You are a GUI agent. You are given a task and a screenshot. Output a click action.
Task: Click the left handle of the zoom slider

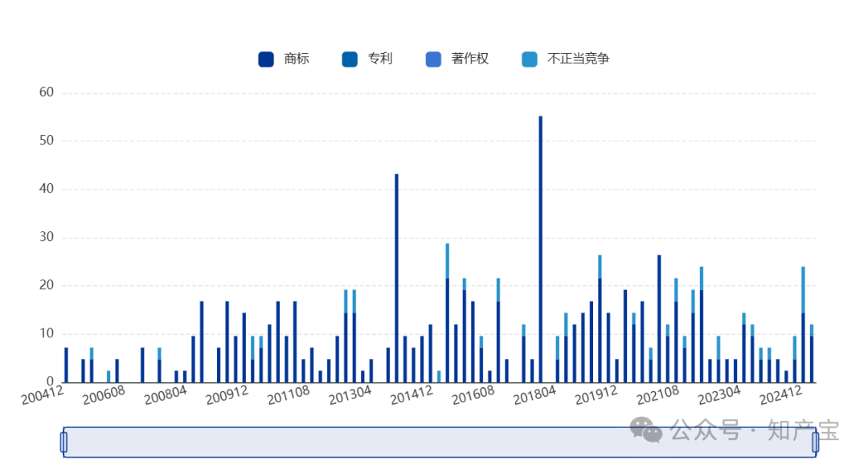coord(63,442)
